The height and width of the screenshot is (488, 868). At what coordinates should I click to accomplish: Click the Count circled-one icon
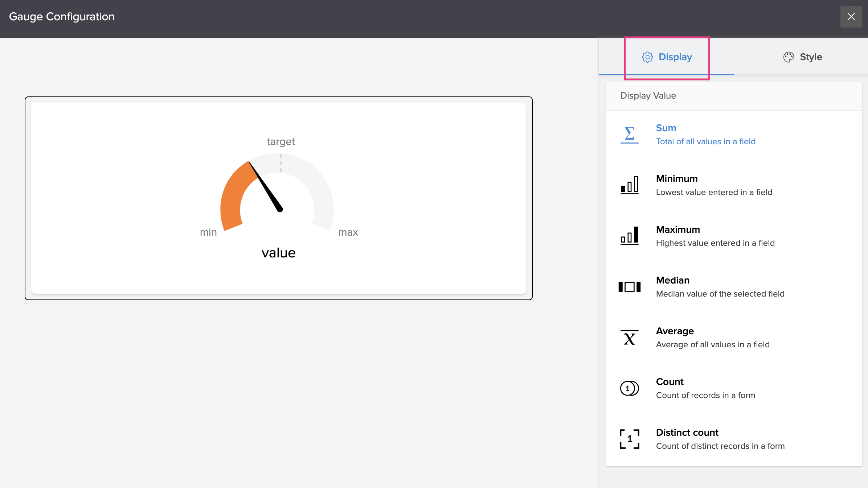pos(629,388)
